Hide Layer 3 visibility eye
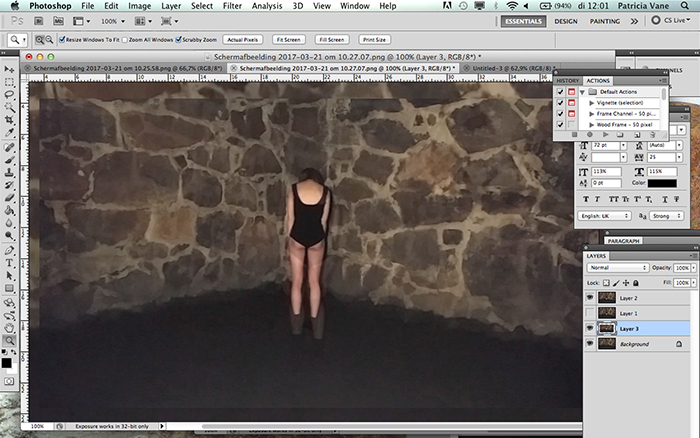The height and width of the screenshot is (438, 700). [590, 328]
